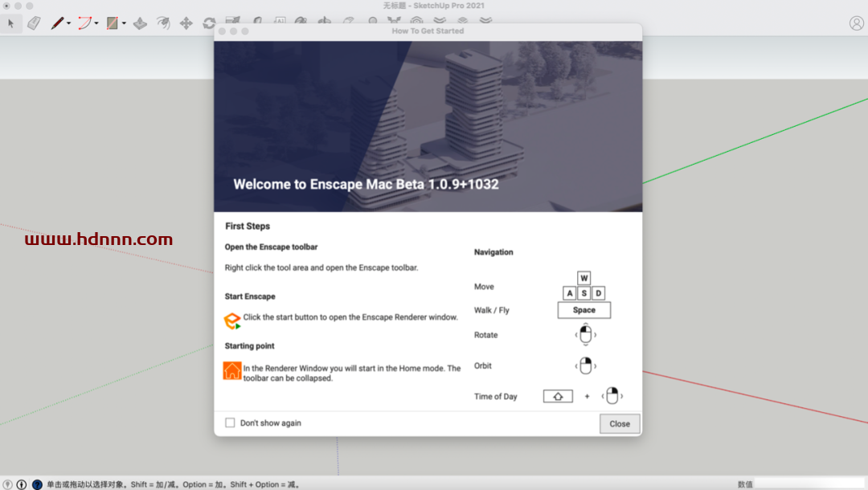Select the Rectangle shape tool

click(x=113, y=23)
